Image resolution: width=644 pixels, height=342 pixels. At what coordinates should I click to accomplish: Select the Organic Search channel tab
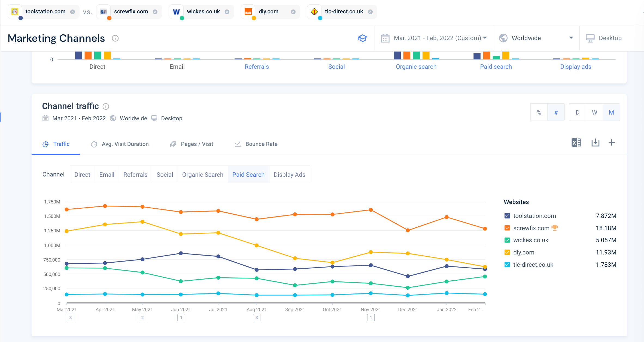click(x=203, y=175)
